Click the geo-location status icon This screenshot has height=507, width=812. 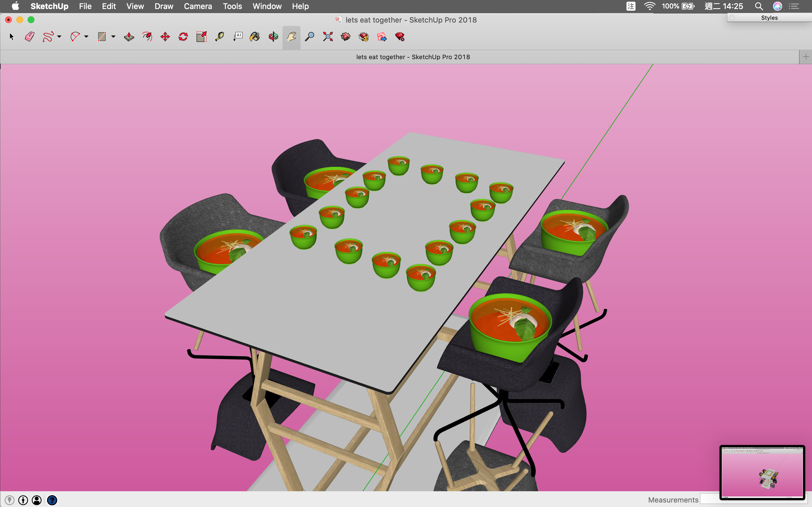pos(9,500)
